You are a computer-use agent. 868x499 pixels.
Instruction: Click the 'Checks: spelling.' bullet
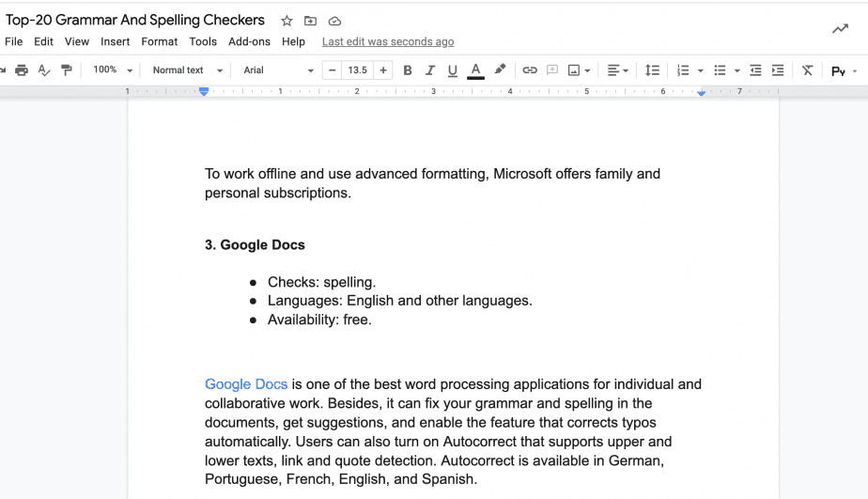point(321,282)
